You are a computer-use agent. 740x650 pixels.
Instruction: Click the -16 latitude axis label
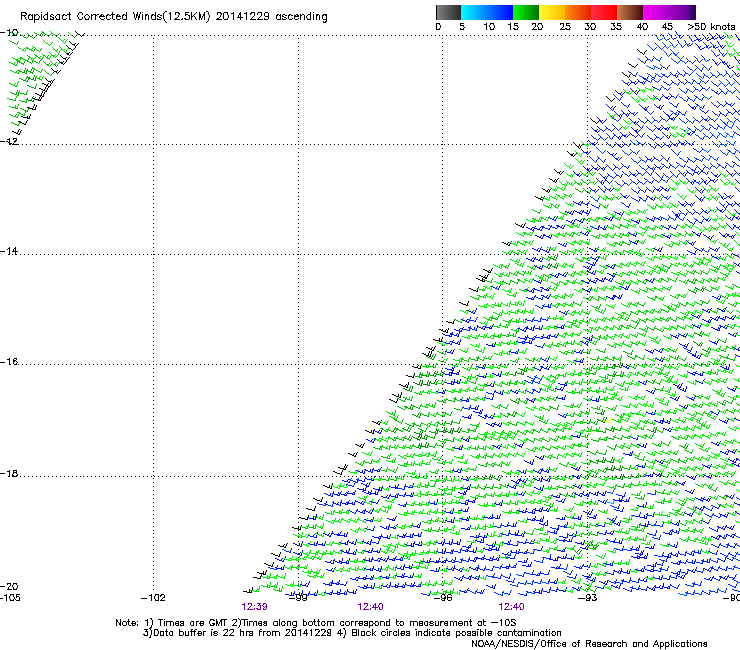click(x=9, y=362)
